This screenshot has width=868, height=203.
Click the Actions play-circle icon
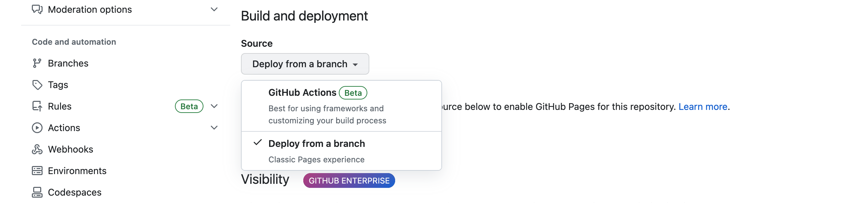(x=37, y=128)
